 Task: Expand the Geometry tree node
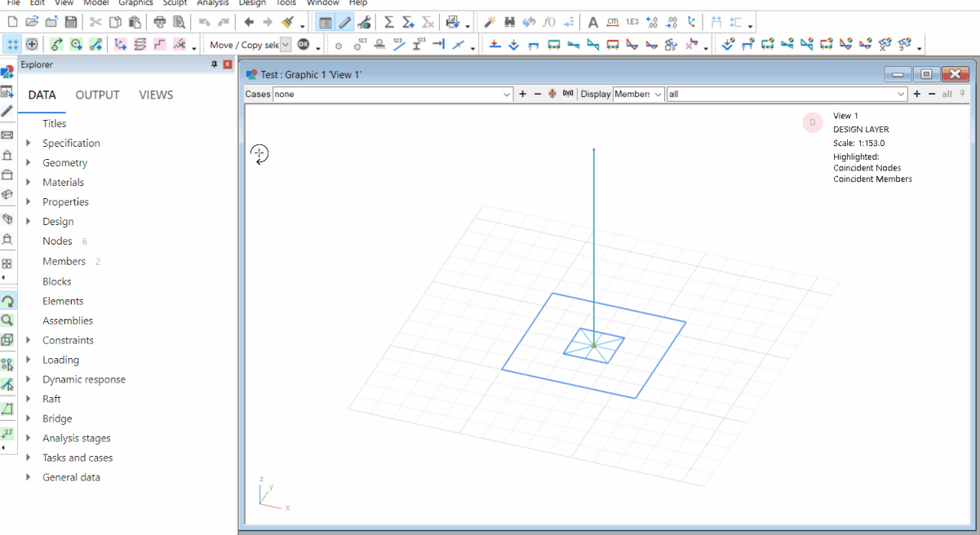[x=29, y=163]
